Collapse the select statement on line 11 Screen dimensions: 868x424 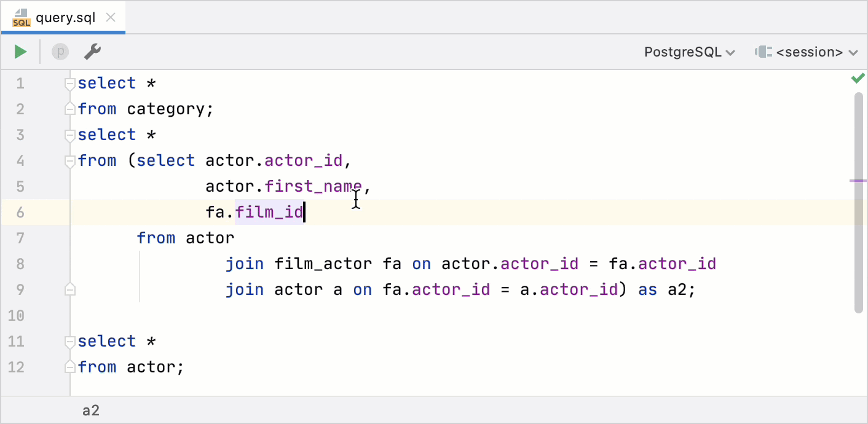(69, 341)
